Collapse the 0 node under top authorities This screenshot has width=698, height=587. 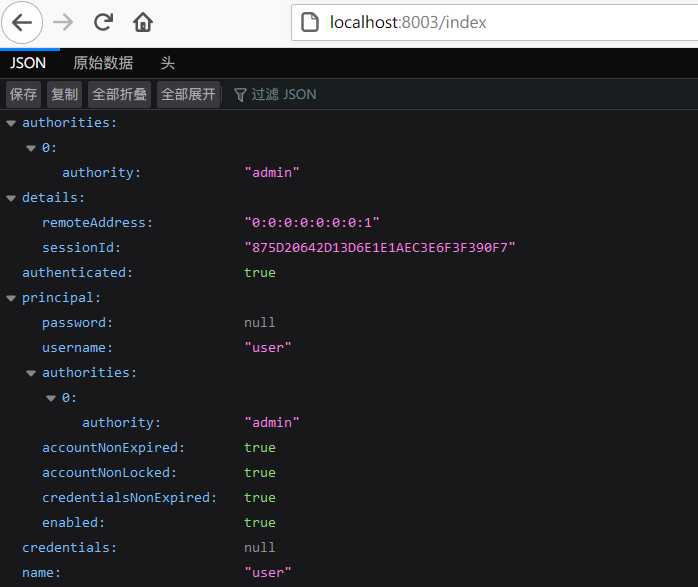[x=31, y=148]
